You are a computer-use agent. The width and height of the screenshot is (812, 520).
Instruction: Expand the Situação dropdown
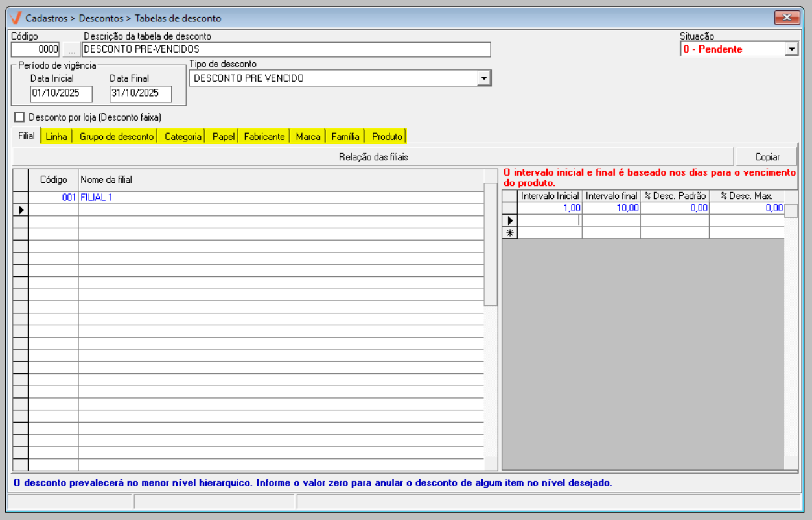pos(791,49)
